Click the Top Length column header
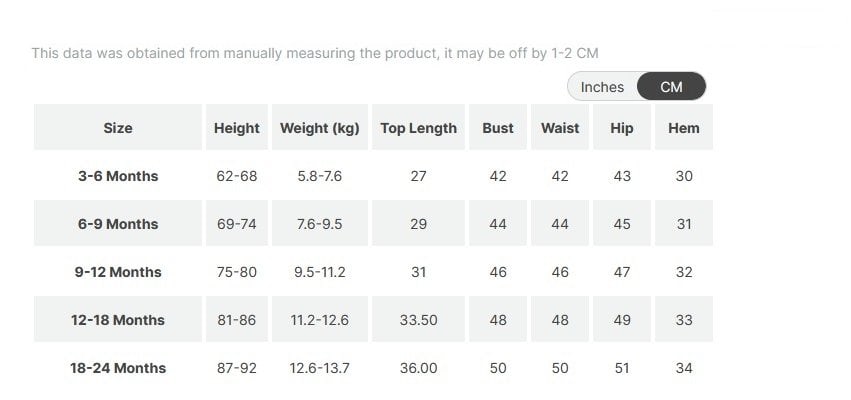 [418, 128]
